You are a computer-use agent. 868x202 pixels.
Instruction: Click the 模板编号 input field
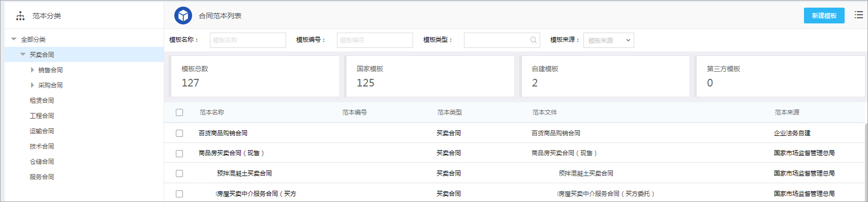(x=375, y=40)
